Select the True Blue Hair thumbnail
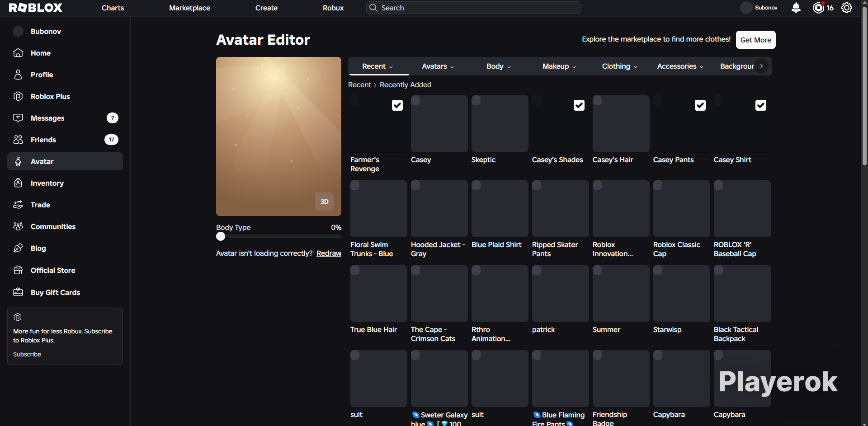Image resolution: width=868 pixels, height=426 pixels. pyautogui.click(x=379, y=294)
